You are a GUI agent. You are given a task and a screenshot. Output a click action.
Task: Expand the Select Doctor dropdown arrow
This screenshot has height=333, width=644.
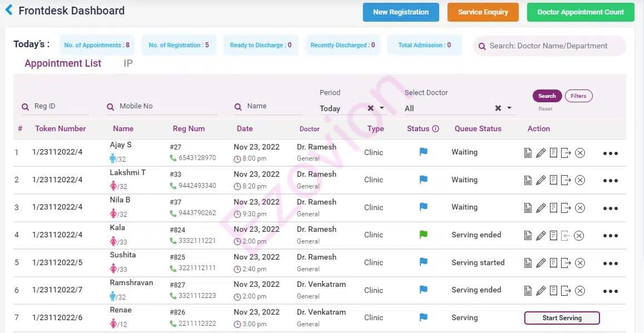pyautogui.click(x=509, y=108)
